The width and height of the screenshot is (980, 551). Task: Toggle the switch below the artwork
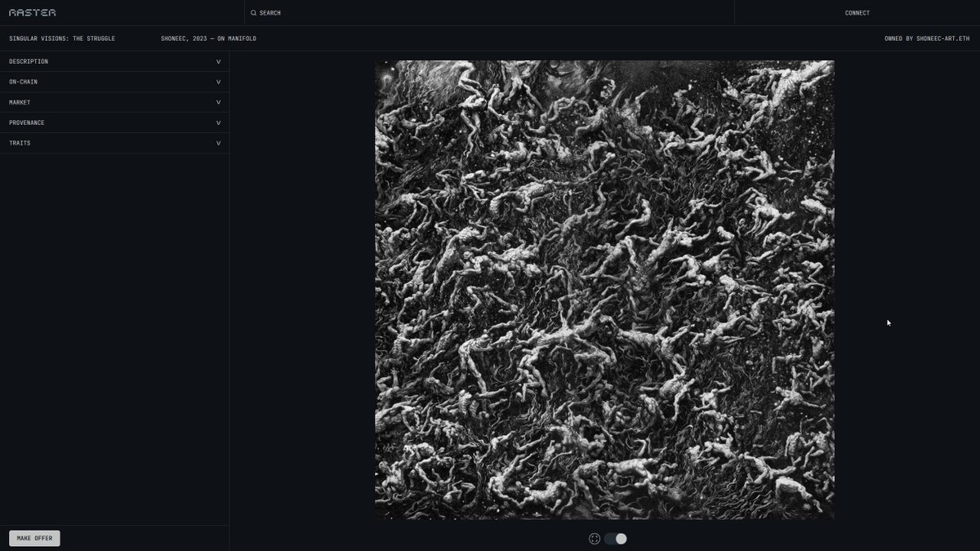pos(616,539)
